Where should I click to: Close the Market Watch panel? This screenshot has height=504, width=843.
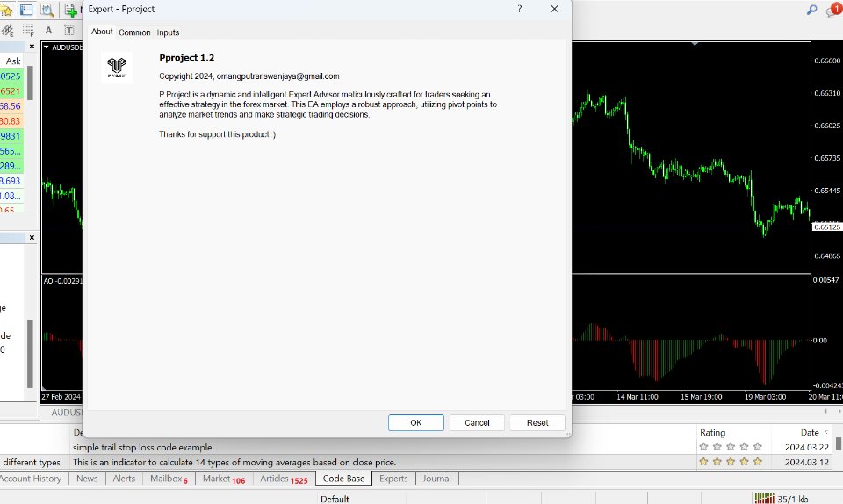pos(32,47)
